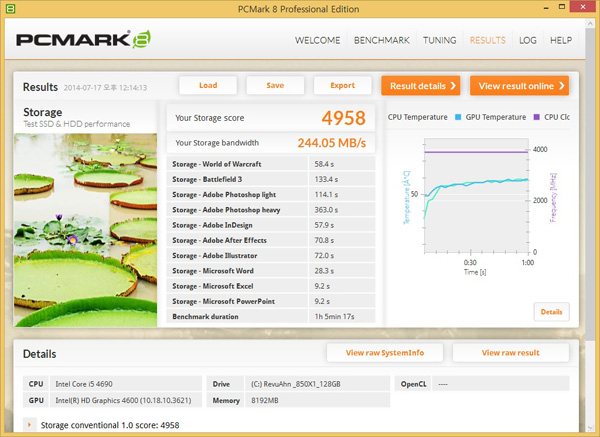
Task: Save the benchmark result
Action: point(275,85)
